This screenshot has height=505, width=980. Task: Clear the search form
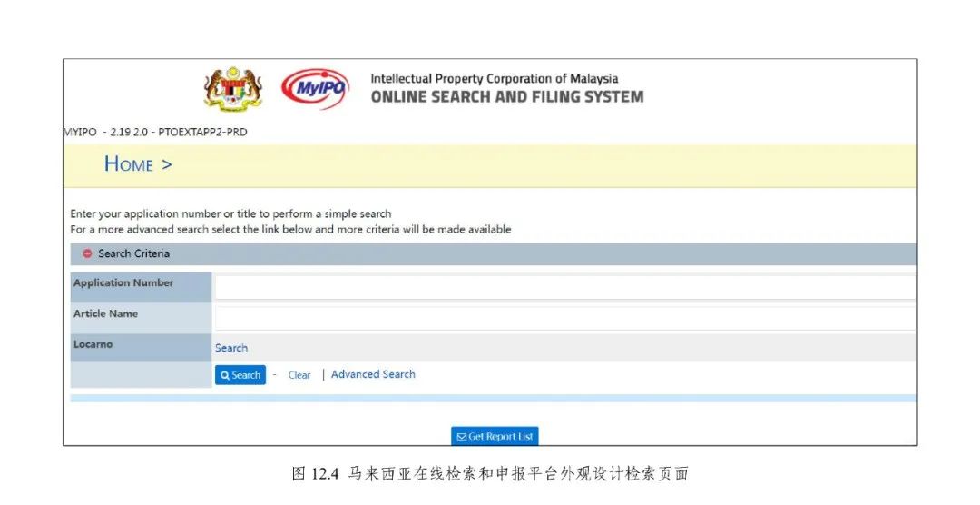point(299,375)
